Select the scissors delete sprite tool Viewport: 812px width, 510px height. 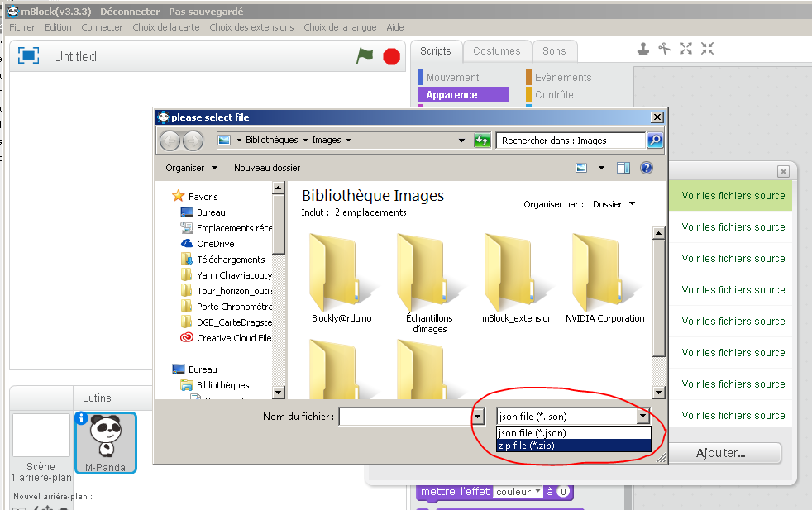point(665,49)
